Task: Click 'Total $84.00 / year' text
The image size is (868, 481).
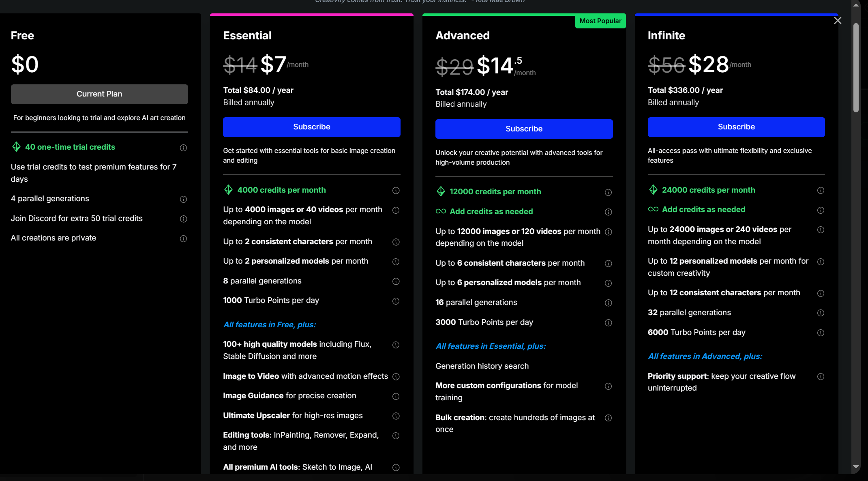Action: pos(258,90)
